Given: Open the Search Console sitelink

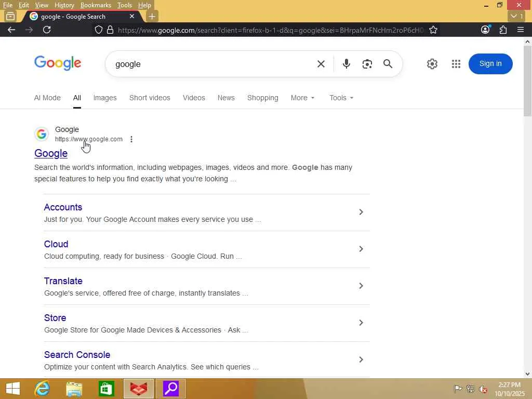Looking at the screenshot, I should point(77,355).
